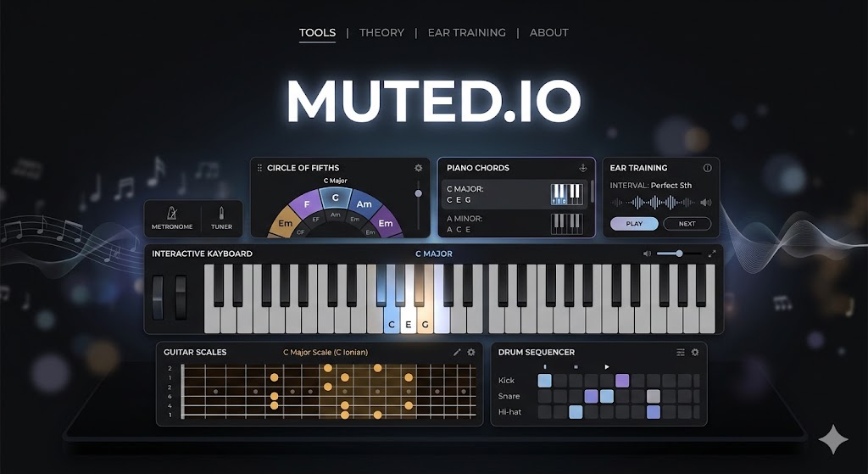
Task: Click the Guitar Scales pencil edit icon
Action: coord(457,352)
